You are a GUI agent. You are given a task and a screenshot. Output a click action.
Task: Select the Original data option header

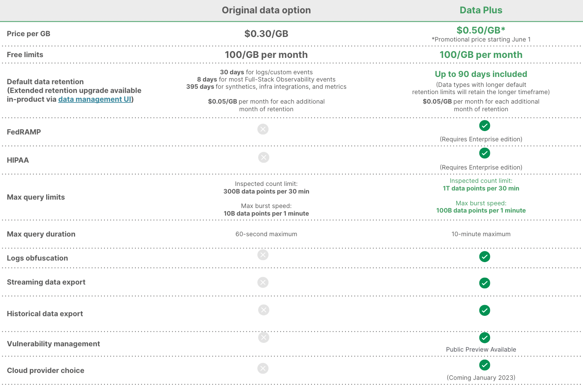pos(266,10)
